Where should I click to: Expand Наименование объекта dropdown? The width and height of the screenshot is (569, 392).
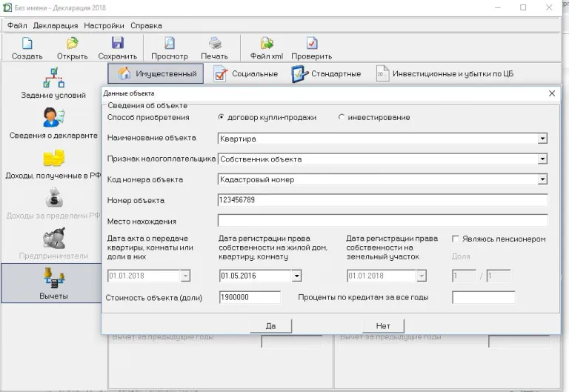542,139
